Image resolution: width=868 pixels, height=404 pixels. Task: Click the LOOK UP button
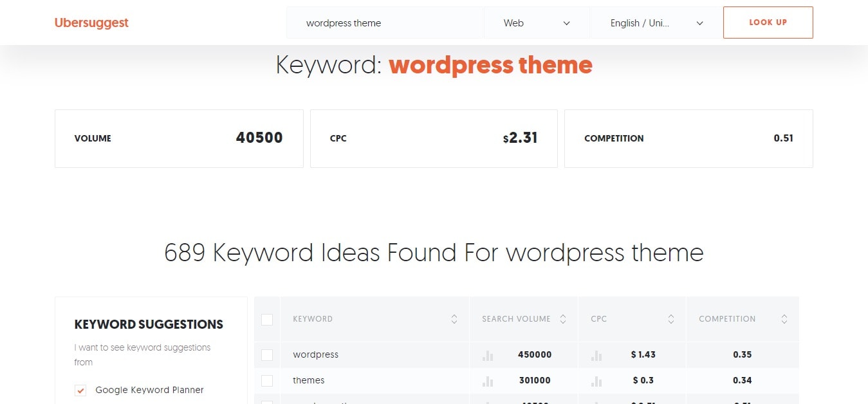(x=768, y=23)
